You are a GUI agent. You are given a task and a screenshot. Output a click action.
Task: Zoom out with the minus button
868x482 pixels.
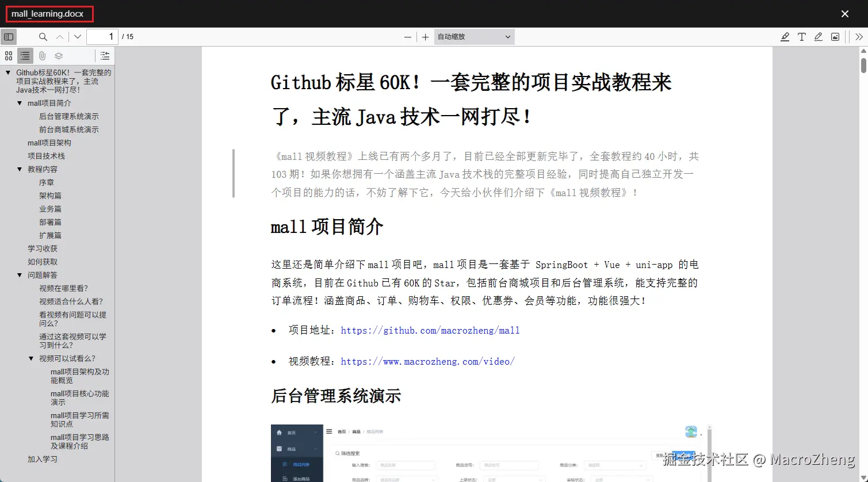pyautogui.click(x=408, y=37)
